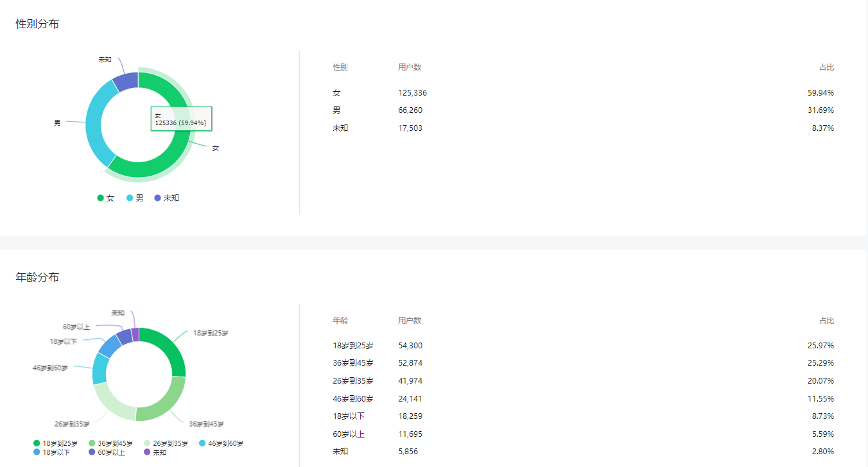Toggle the 女 legend item in gender chart

coord(107,198)
